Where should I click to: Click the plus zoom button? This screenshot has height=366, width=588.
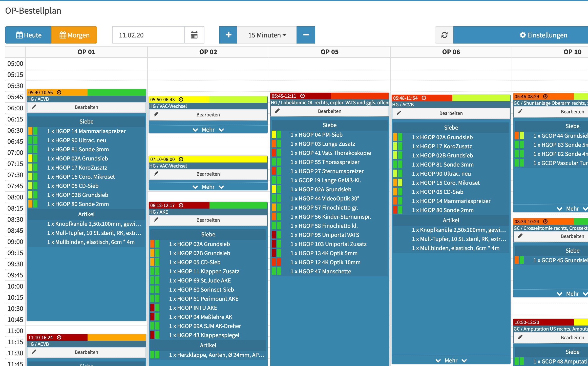(x=228, y=35)
